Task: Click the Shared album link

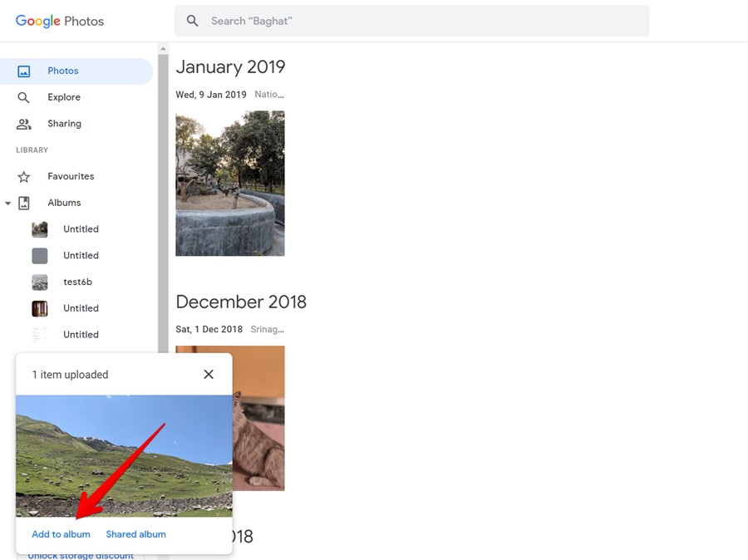Action: click(x=135, y=534)
